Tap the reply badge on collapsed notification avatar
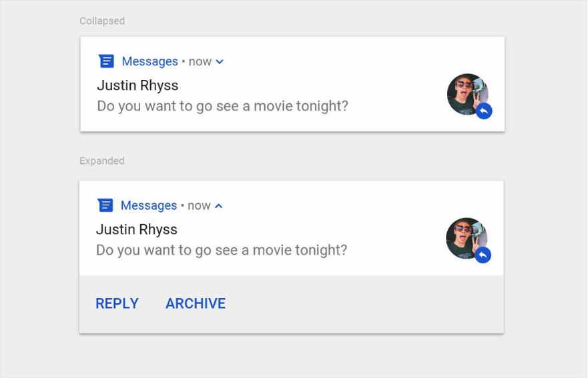The width and height of the screenshot is (588, 378). pyautogui.click(x=484, y=111)
